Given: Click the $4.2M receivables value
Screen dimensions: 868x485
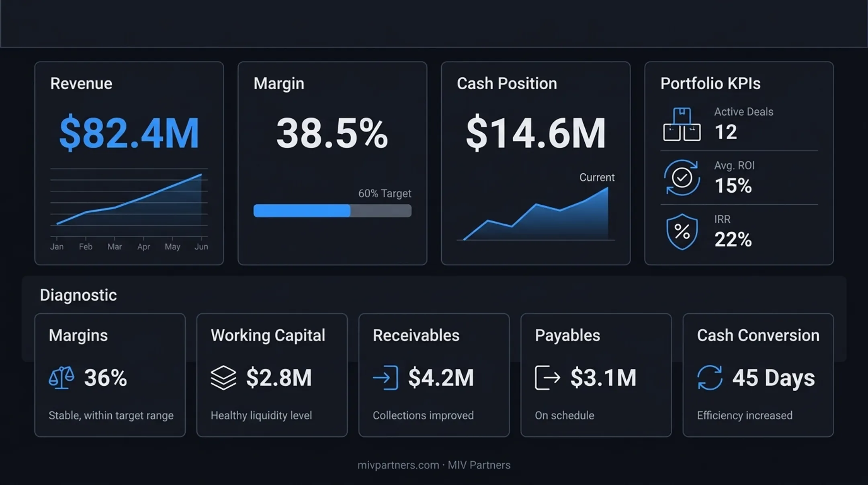Looking at the screenshot, I should pos(441,378).
